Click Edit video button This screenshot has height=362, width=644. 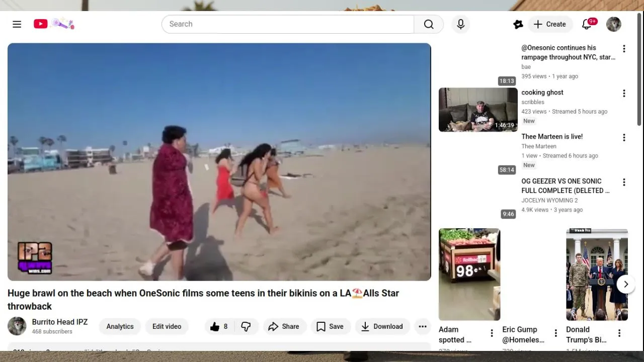pyautogui.click(x=167, y=326)
